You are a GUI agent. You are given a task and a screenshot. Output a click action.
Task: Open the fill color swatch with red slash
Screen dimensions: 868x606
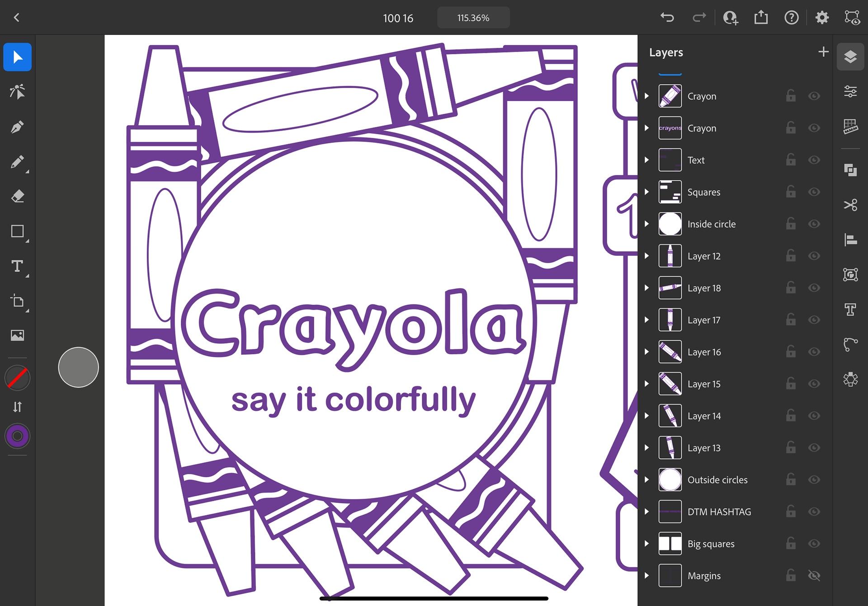click(17, 378)
